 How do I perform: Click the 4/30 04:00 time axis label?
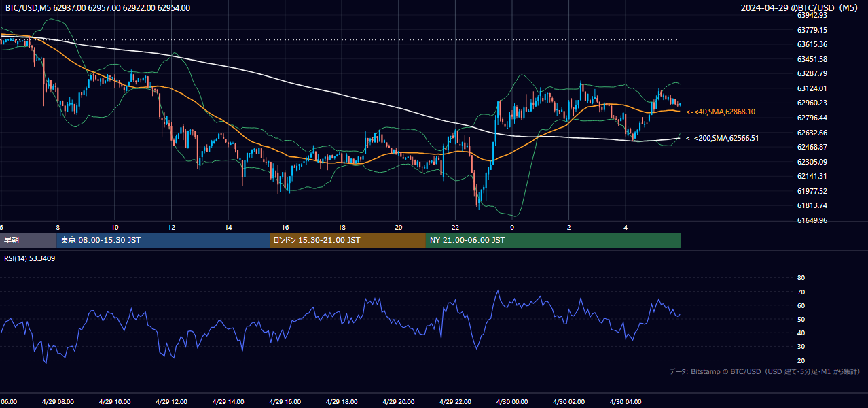coord(626,402)
